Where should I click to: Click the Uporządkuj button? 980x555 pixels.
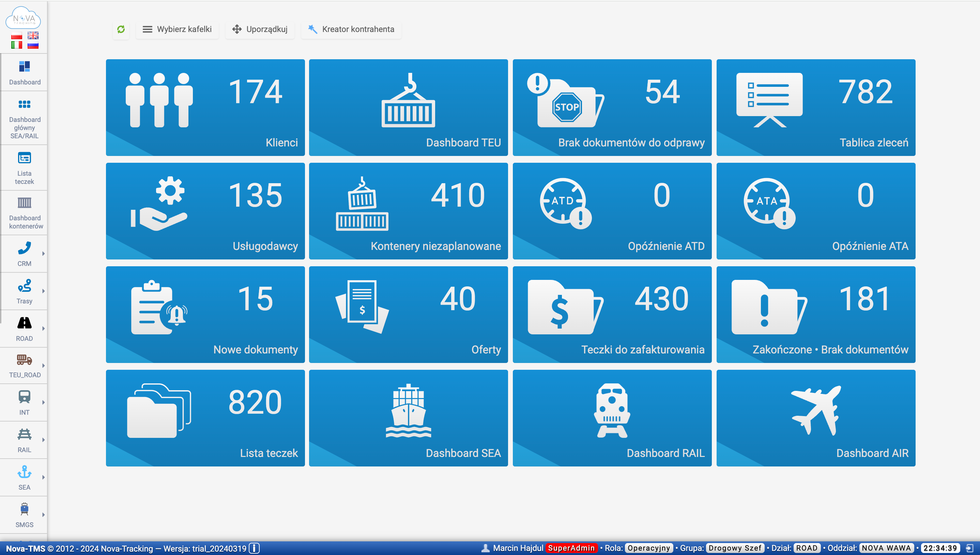click(x=260, y=29)
